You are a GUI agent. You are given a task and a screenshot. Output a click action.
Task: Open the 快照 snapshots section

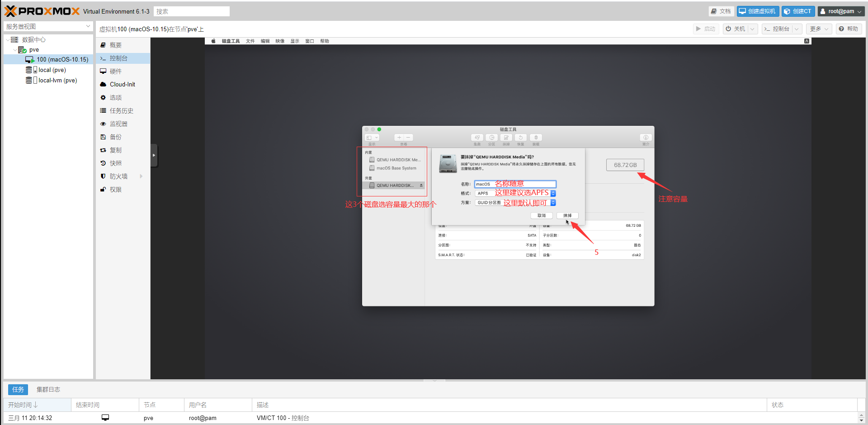[x=116, y=163]
